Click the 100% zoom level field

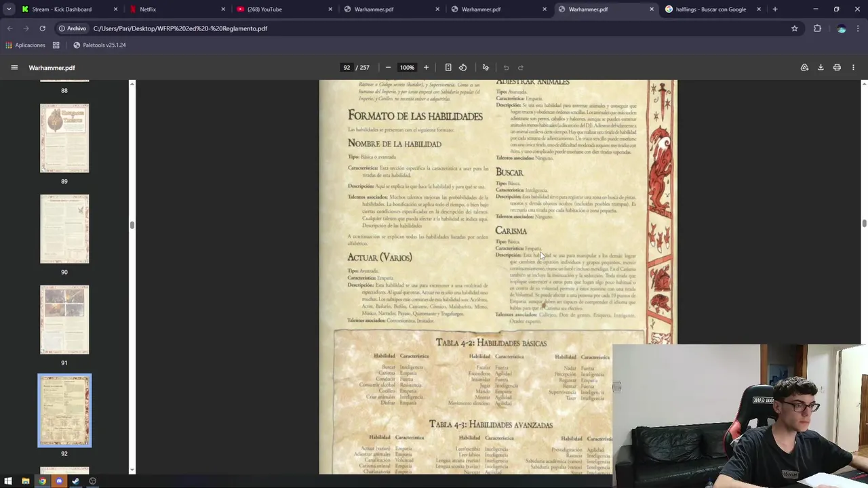tap(407, 68)
